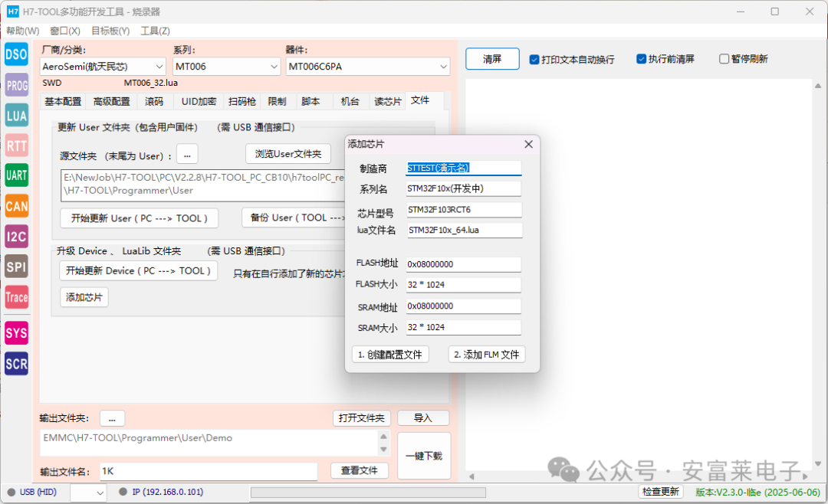The width and height of the screenshot is (828, 504).
Task: Open the UART tool icon
Action: click(x=16, y=175)
